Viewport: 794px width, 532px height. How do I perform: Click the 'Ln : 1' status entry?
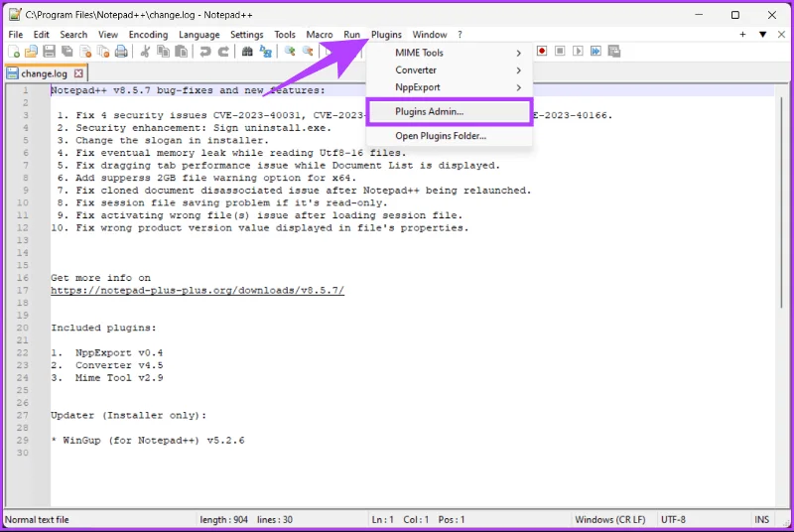[x=383, y=520]
